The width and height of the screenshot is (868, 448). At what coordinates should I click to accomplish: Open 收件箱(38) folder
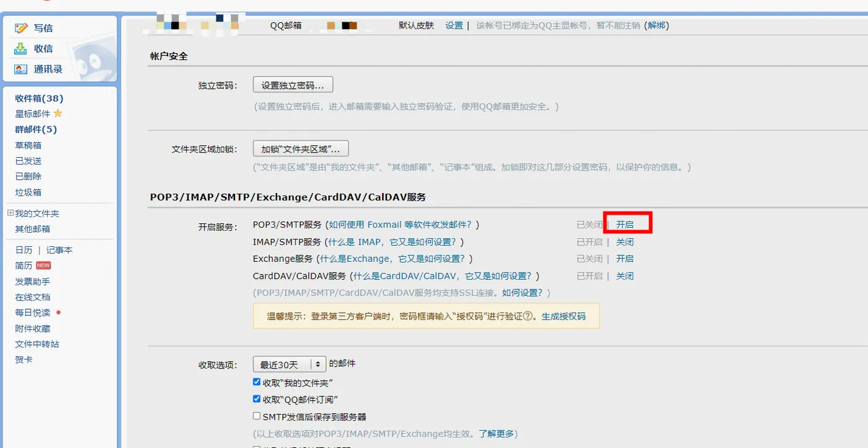[39, 98]
